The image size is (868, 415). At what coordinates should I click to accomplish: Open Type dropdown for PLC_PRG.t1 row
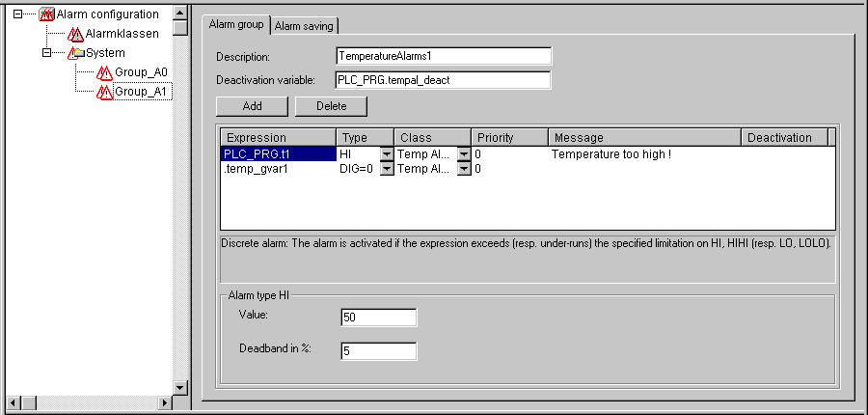[387, 154]
